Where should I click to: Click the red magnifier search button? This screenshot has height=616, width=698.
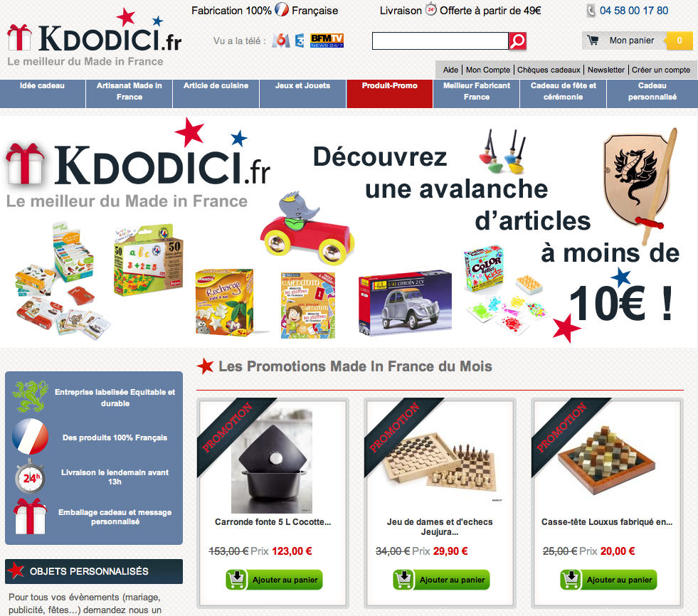point(518,41)
